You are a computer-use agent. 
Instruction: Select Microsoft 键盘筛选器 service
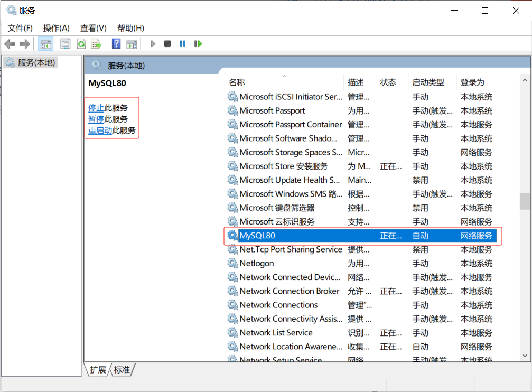point(362,208)
